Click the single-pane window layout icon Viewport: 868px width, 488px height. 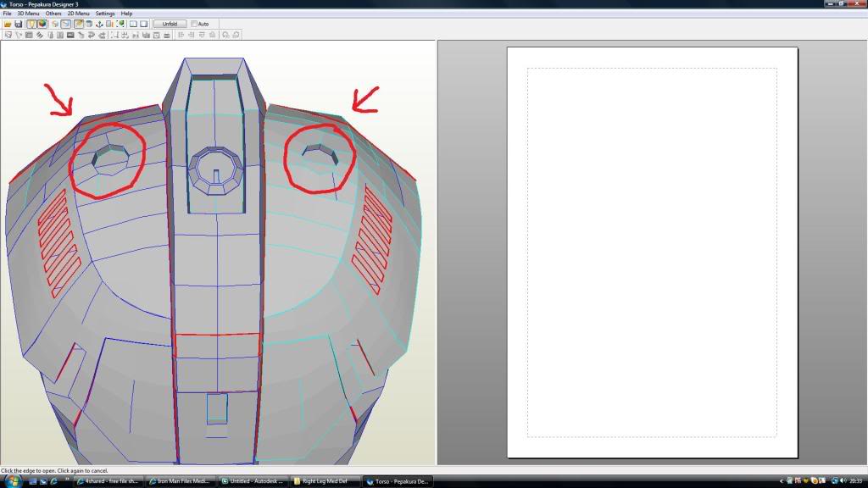(133, 24)
